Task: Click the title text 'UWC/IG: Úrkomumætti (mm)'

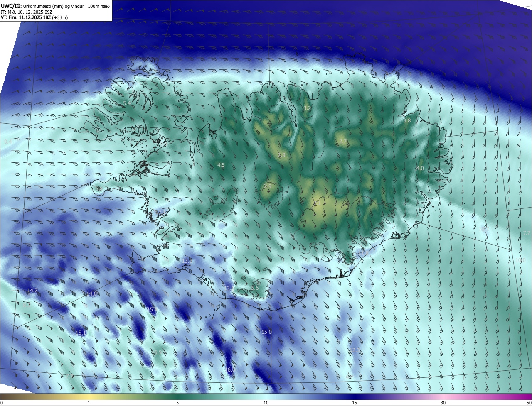Action: (x=30, y=5)
